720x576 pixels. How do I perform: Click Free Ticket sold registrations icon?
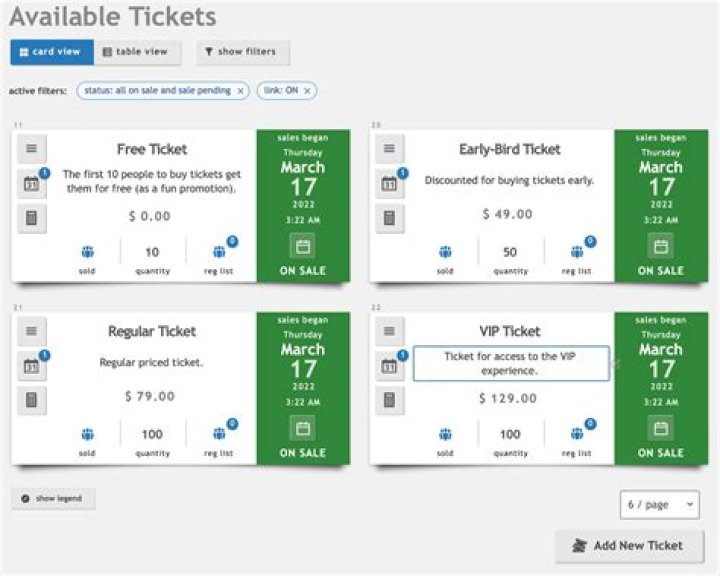[x=87, y=252]
